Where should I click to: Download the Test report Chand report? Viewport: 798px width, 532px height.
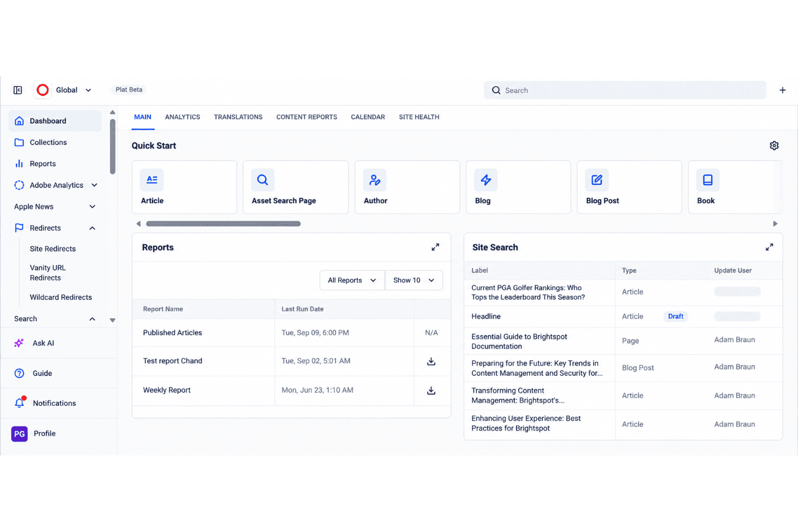(431, 361)
